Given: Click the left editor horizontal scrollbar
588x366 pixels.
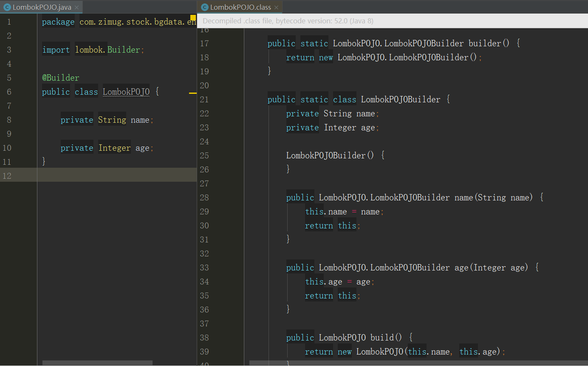Looking at the screenshot, I should (x=97, y=363).
